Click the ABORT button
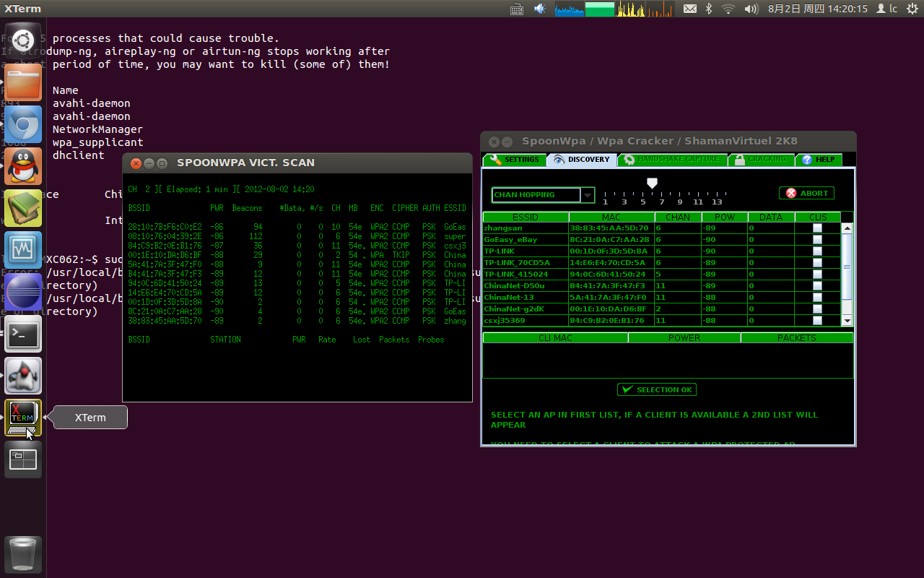This screenshot has width=924, height=578. 806,194
